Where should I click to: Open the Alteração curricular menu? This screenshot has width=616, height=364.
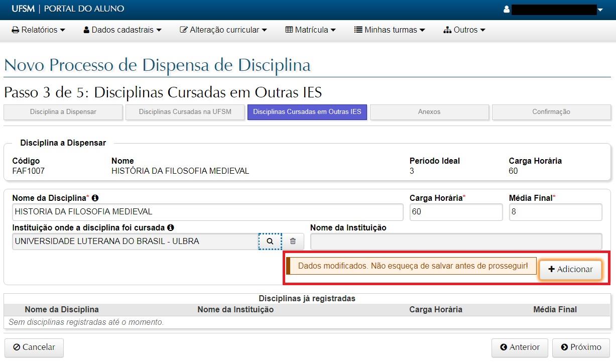coord(223,30)
